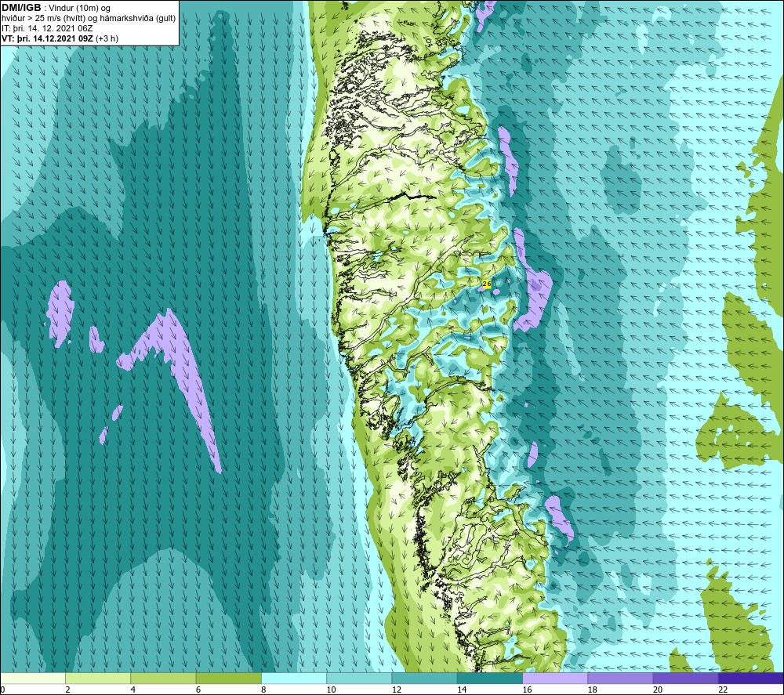Click the scale label "16"
This screenshot has width=784, height=695.
[x=527, y=690]
